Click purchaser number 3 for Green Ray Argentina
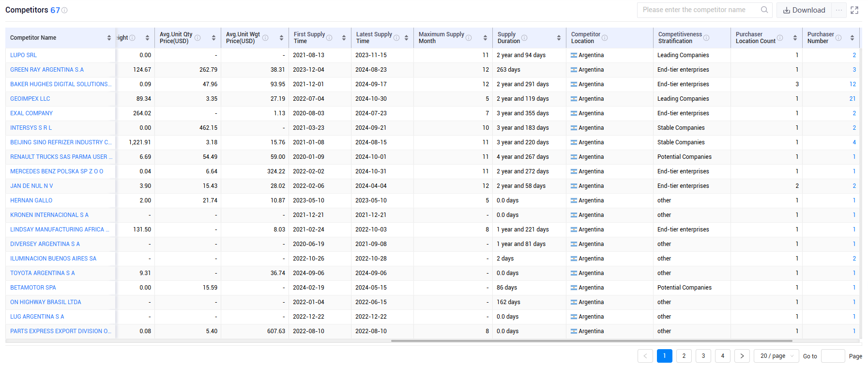 (854, 70)
